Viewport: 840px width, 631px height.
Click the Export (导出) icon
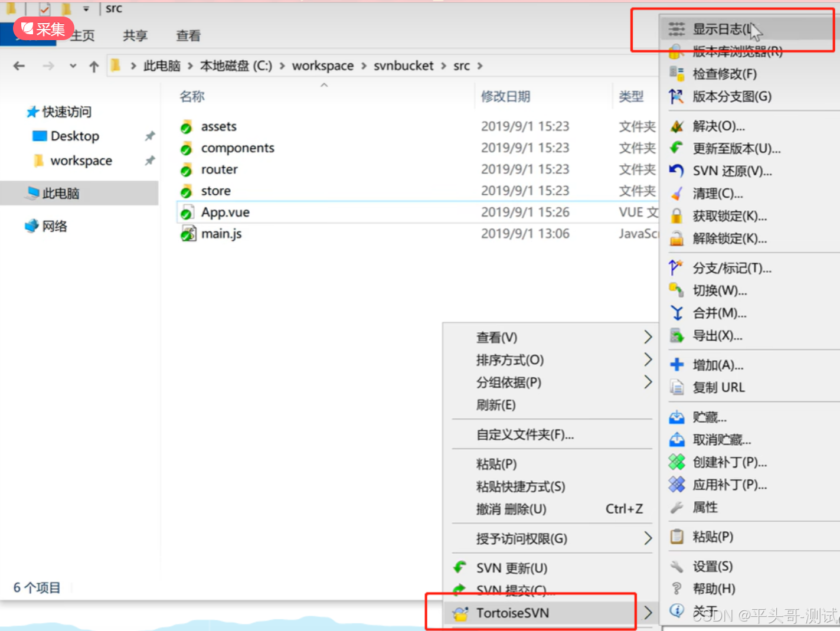676,335
